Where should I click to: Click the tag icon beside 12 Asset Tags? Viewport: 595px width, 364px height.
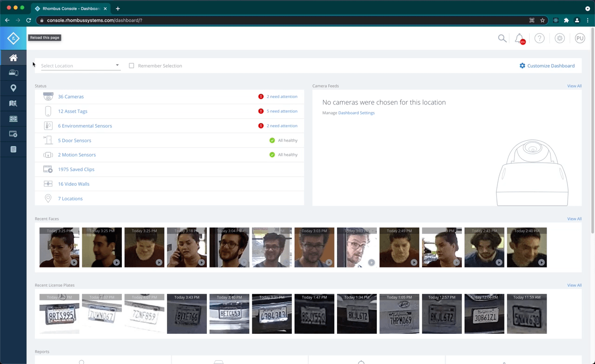[48, 111]
